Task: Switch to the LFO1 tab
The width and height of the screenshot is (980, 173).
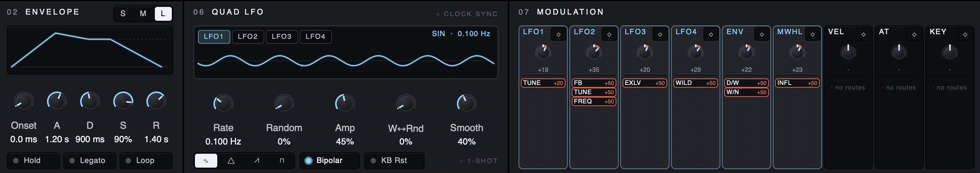Action: (x=214, y=37)
